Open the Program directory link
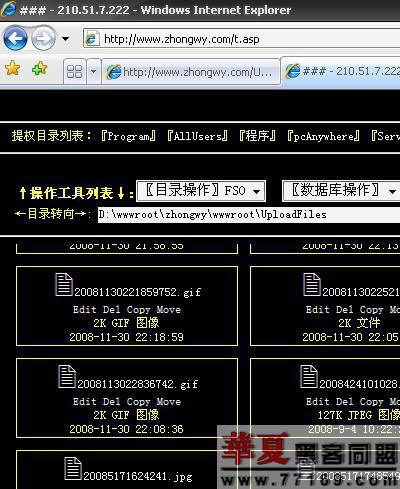 tap(128, 136)
